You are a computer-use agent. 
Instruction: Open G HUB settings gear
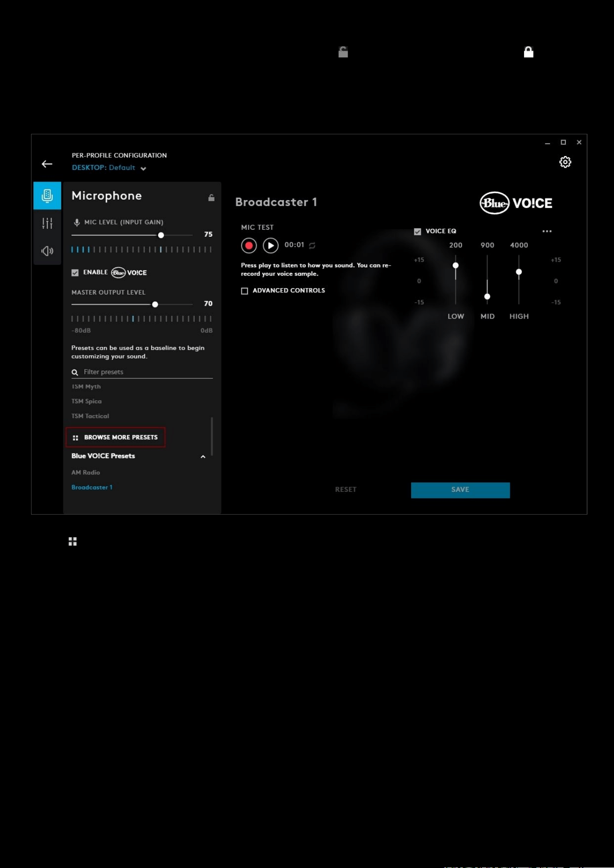click(x=565, y=162)
